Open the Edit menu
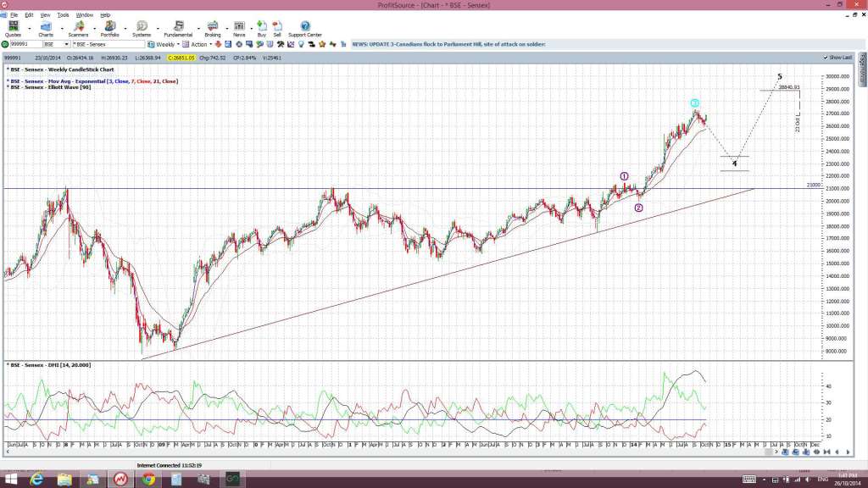The height and width of the screenshot is (488, 868). tap(29, 15)
